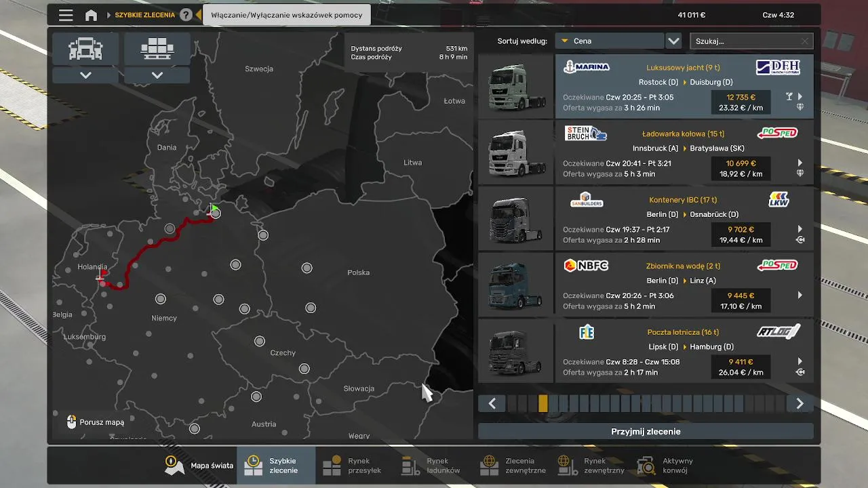Click the SZYBKIE ZLECENIA breadcrumb
868x488 pixels.
tap(144, 15)
